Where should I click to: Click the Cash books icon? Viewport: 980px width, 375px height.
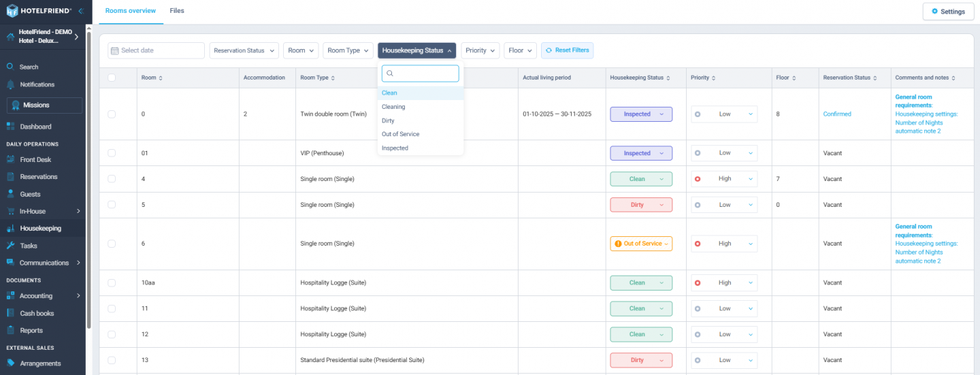(x=10, y=313)
